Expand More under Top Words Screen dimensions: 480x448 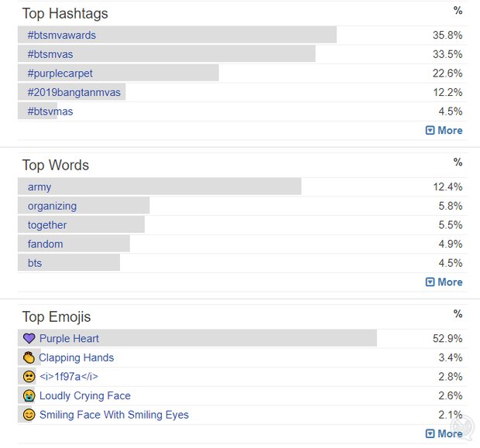pyautogui.click(x=444, y=282)
